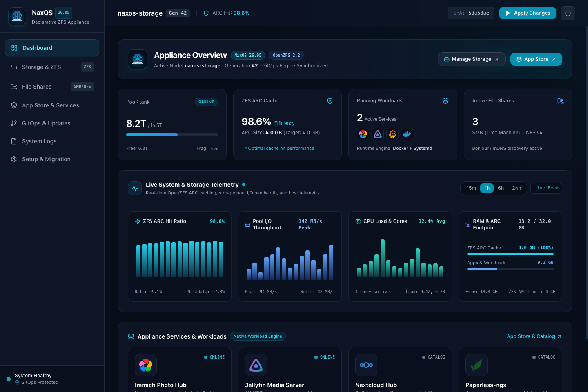This screenshot has height=392, width=588.
Task: Click the folder icon on Active File Shares card
Action: (x=561, y=101)
